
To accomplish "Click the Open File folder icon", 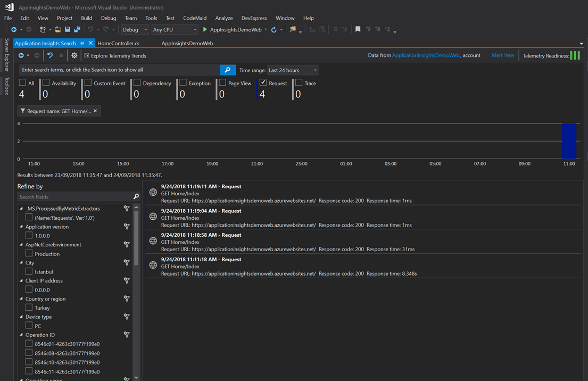I will (x=58, y=29).
